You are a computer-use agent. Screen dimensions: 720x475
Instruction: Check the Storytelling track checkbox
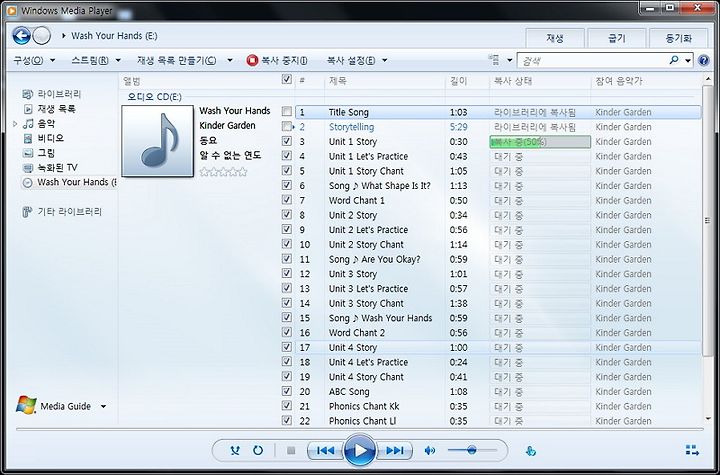click(x=287, y=126)
